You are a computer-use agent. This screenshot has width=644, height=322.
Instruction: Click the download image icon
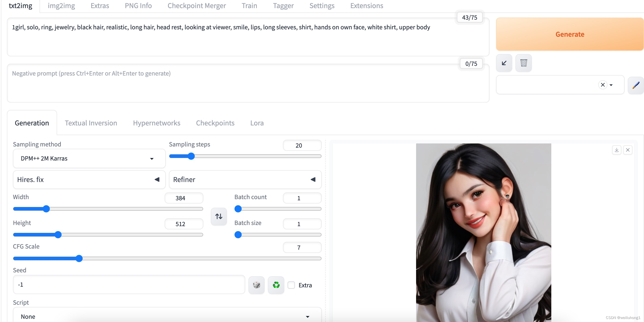[617, 150]
